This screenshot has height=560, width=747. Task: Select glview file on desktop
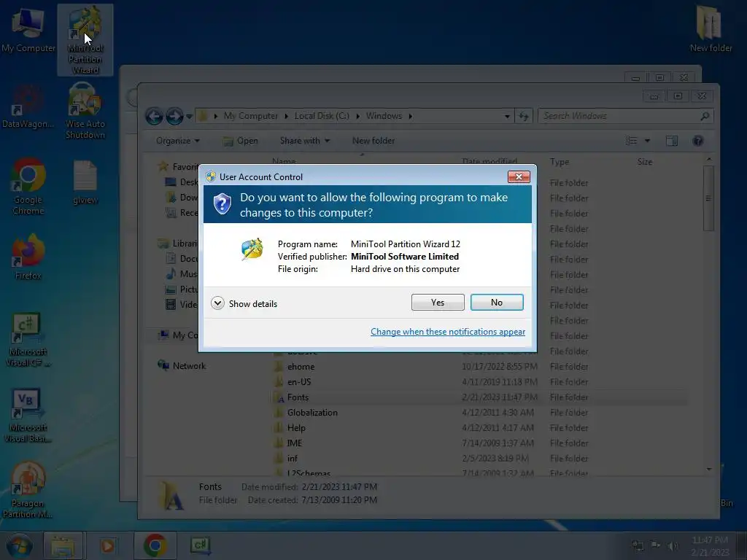[85, 183]
